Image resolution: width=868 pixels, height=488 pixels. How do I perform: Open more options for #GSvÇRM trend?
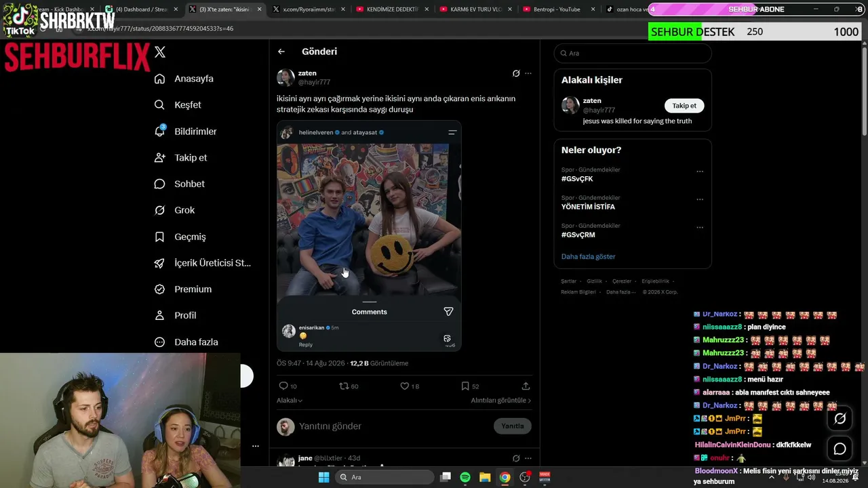point(700,227)
